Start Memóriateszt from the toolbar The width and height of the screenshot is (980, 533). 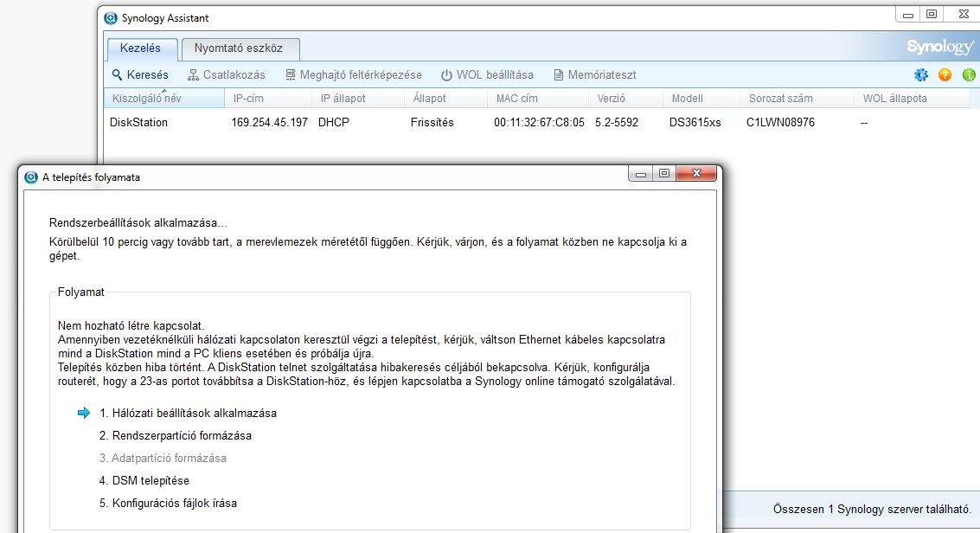(x=594, y=75)
